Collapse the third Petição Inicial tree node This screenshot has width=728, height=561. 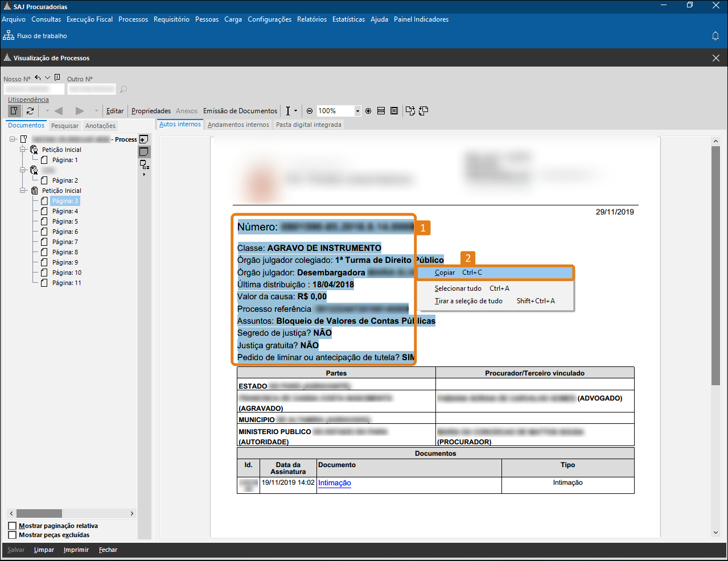[x=23, y=191]
